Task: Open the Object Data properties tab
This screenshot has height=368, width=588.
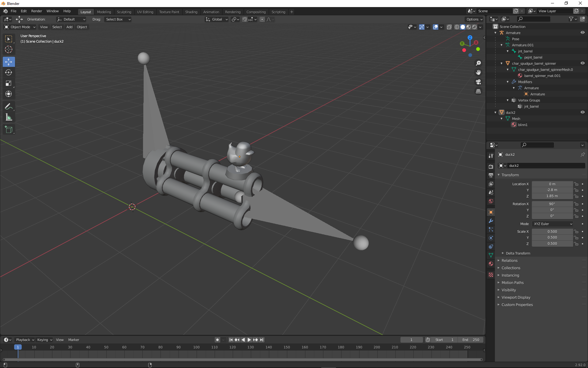Action: 491,255
